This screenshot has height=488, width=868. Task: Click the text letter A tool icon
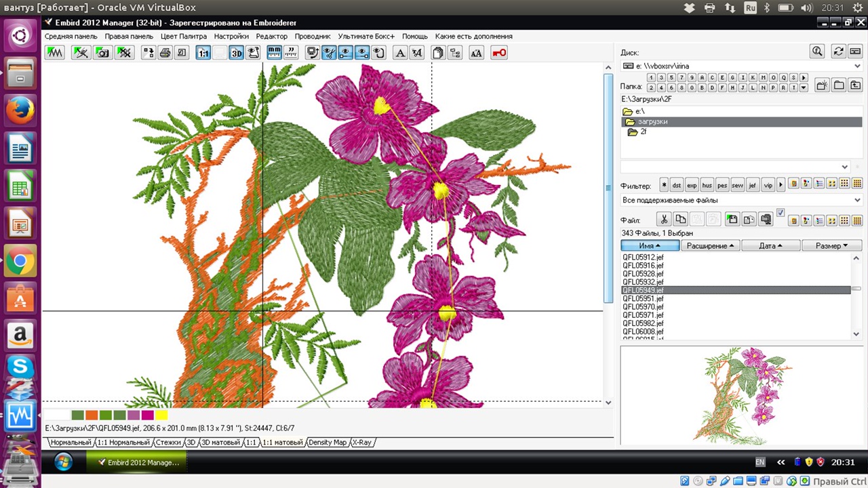pyautogui.click(x=400, y=52)
